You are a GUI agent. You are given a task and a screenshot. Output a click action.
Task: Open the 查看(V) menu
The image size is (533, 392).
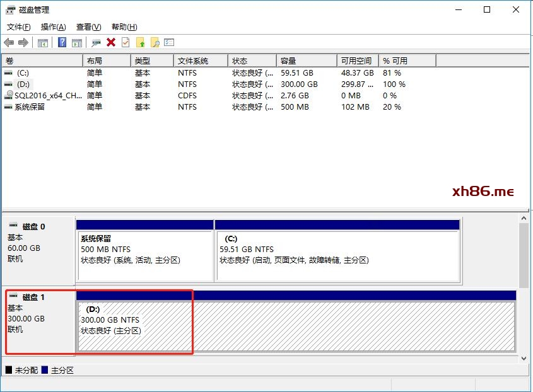pyautogui.click(x=88, y=27)
